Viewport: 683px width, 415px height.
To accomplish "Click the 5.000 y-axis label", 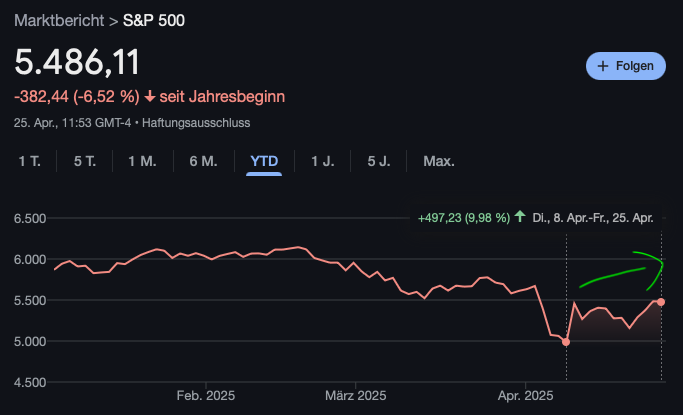I will click(30, 341).
